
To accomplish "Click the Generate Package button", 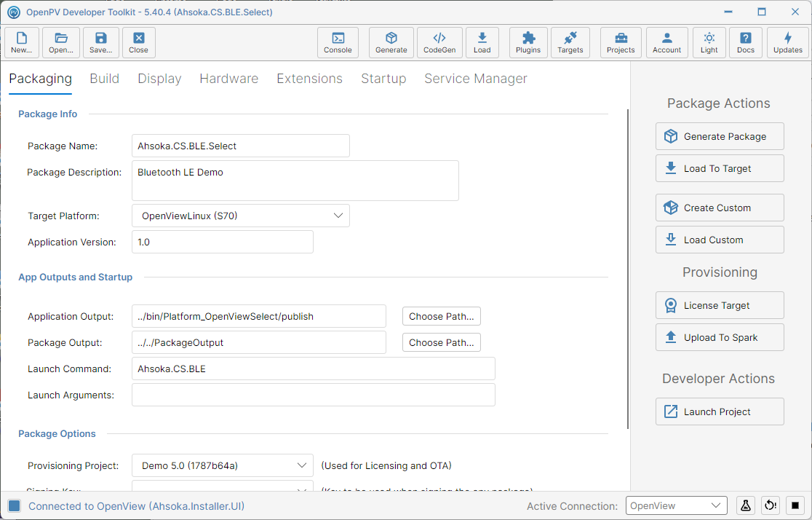I will point(720,136).
